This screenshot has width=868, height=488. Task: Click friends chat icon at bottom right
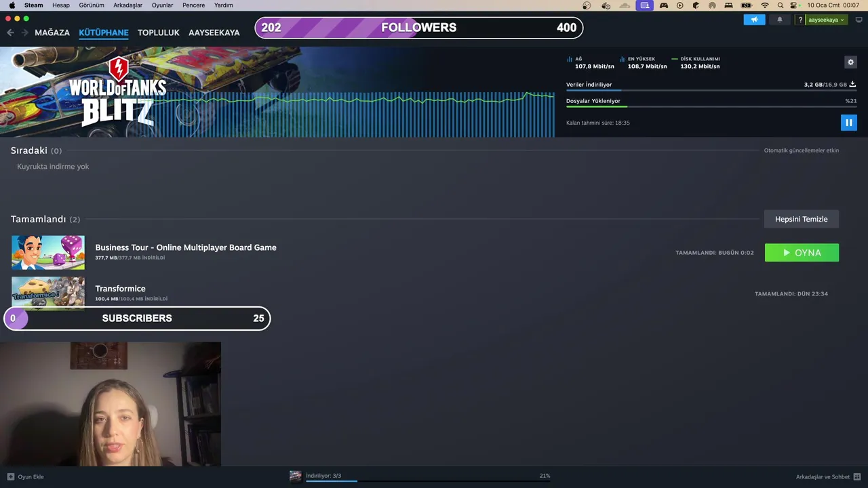[857, 477]
